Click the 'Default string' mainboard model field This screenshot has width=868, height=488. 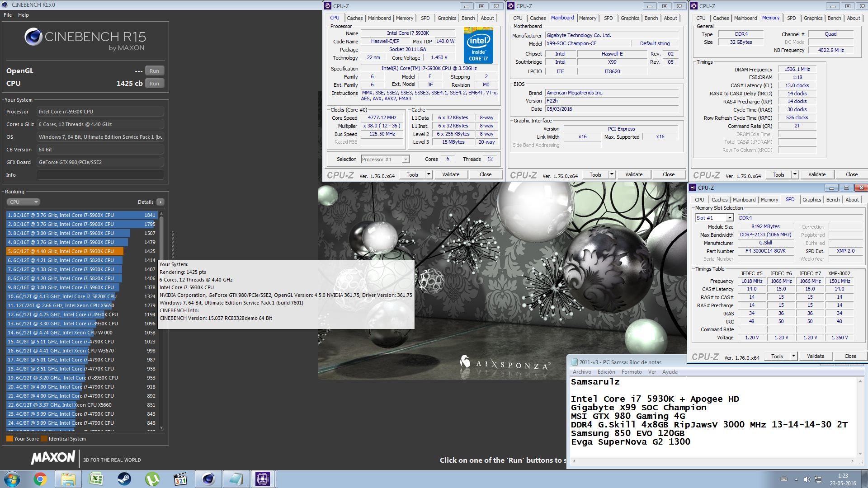point(655,43)
